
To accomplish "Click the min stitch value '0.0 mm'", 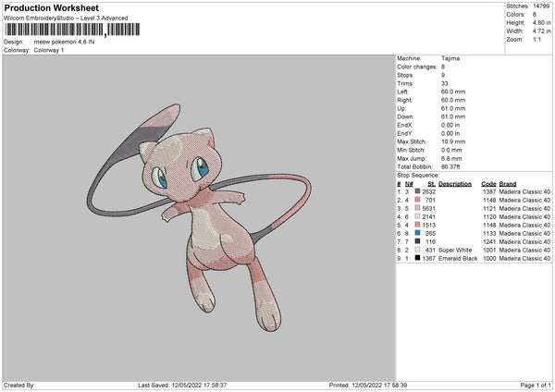I will click(x=451, y=150).
